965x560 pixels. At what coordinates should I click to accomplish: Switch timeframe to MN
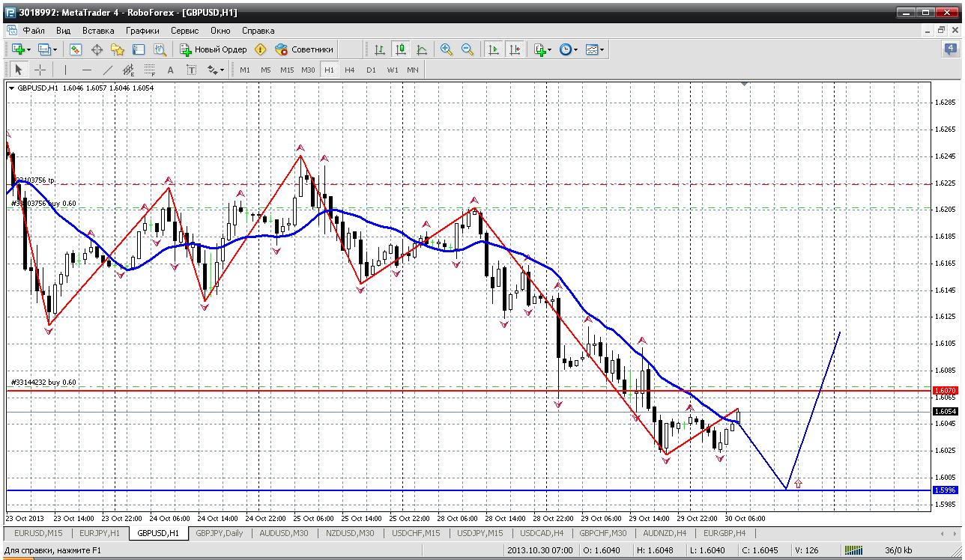click(x=413, y=70)
